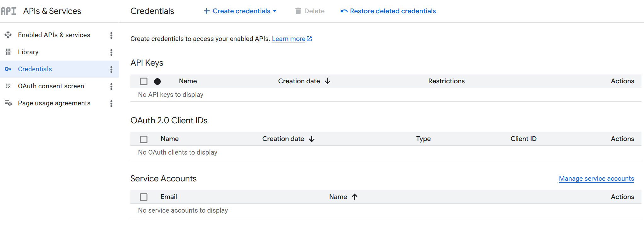This screenshot has width=644, height=235.
Task: Click the Credentials key icon in the sidebar
Action: pyautogui.click(x=8, y=69)
